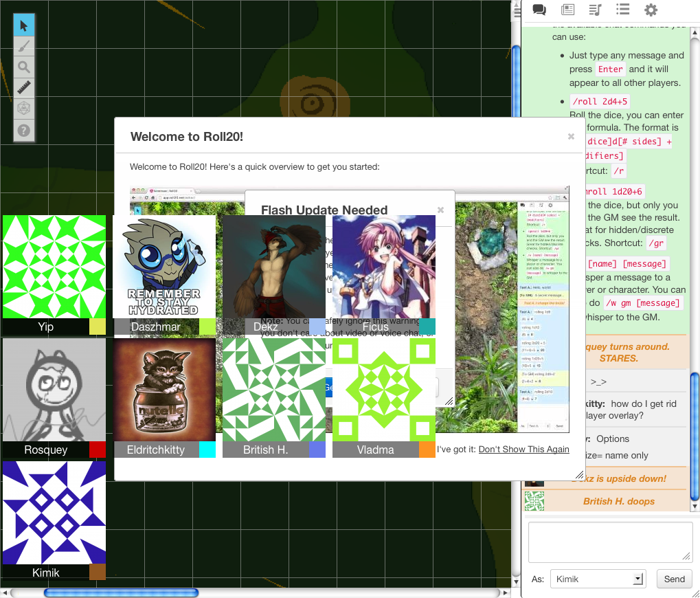Image resolution: width=700 pixels, height=598 pixels.
Task: Pick the drawing brush tool
Action: coord(24,47)
